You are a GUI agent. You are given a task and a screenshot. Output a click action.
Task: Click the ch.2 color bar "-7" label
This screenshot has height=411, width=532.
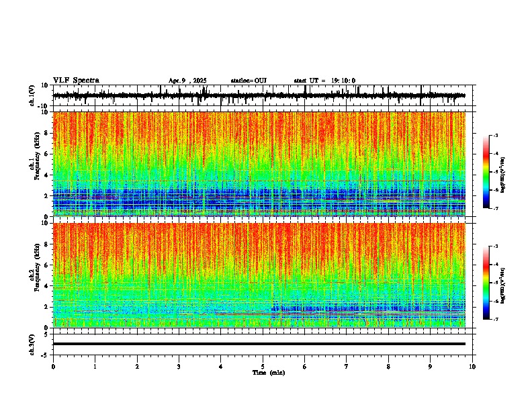(496, 319)
